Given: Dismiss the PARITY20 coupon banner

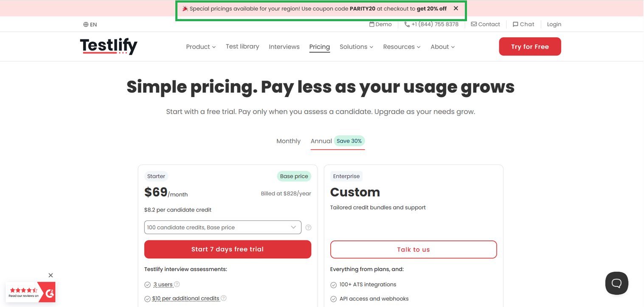Looking at the screenshot, I should [x=456, y=8].
